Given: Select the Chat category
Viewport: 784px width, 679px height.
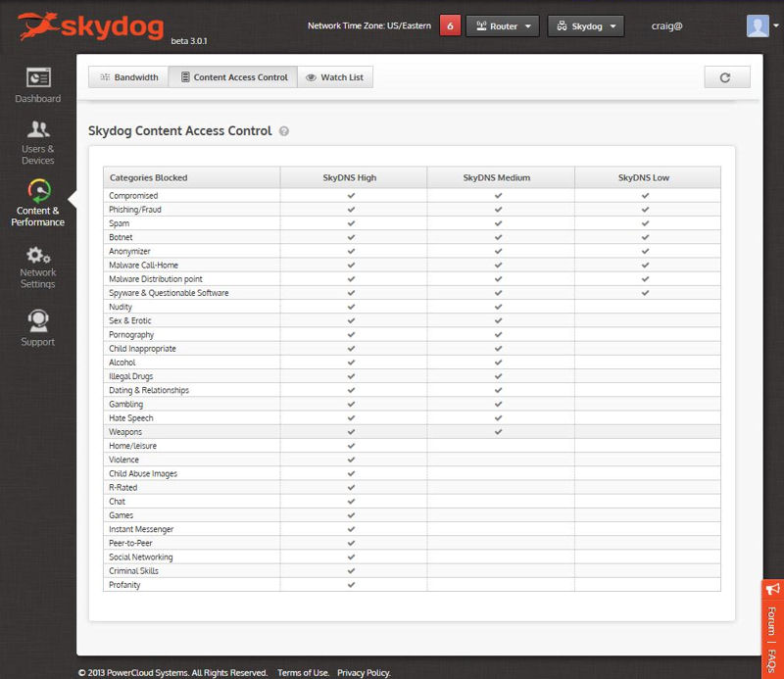Looking at the screenshot, I should click(117, 501).
